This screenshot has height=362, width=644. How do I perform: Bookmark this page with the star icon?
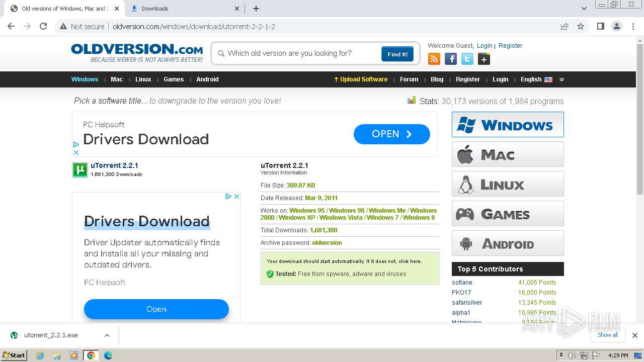tap(581, 26)
